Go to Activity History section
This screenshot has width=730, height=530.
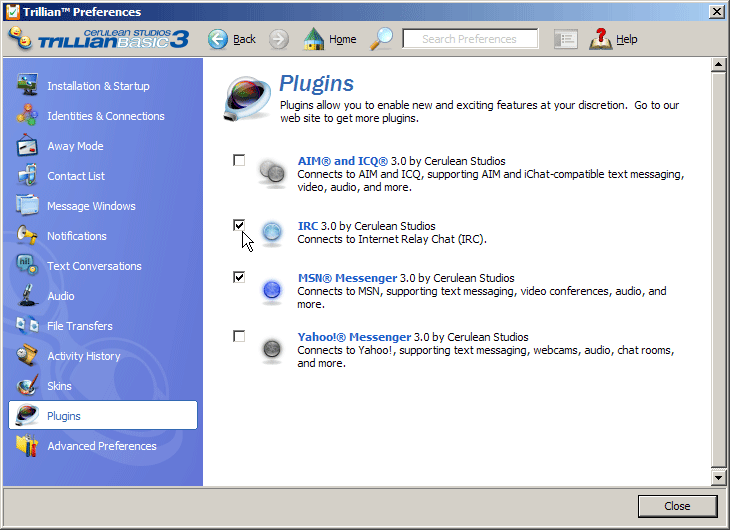84,356
